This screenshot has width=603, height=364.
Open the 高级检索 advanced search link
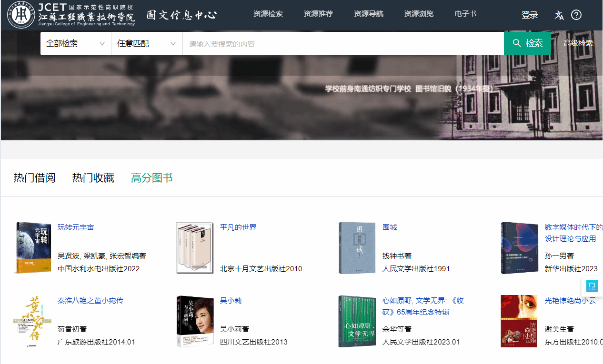coord(578,43)
